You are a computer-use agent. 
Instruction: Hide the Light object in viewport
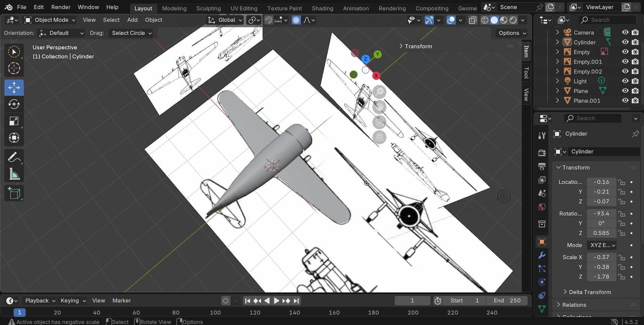[625, 81]
